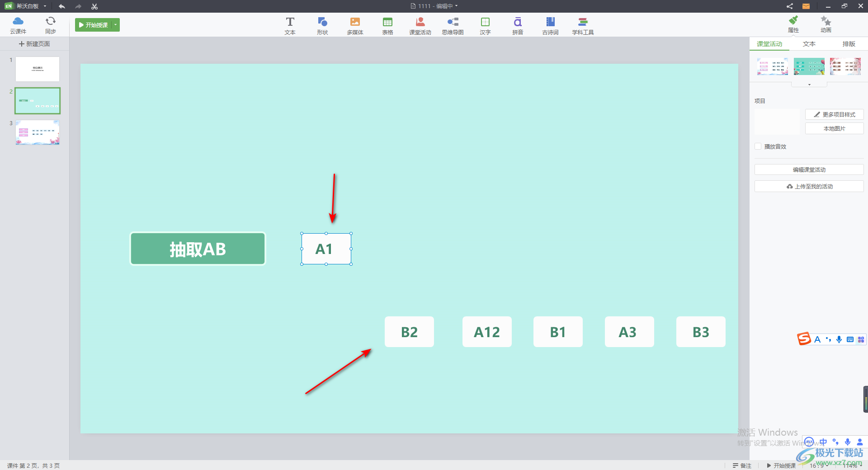
Task: Click the undo arrow in title bar
Action: [62, 6]
